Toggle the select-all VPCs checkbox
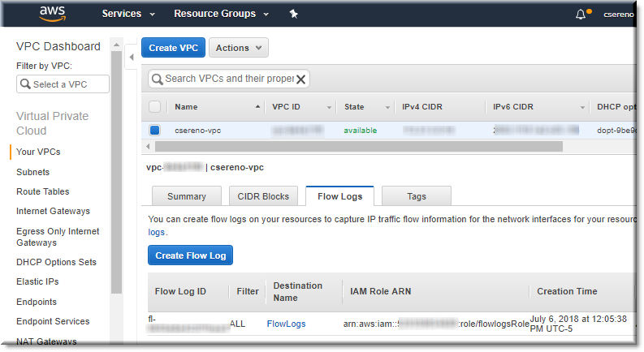 click(155, 107)
